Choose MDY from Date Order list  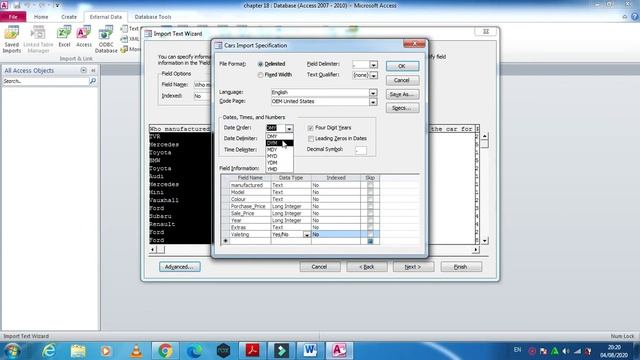point(280,149)
